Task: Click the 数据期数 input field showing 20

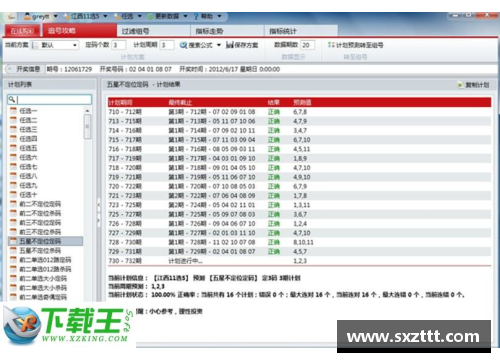Action: point(307,45)
